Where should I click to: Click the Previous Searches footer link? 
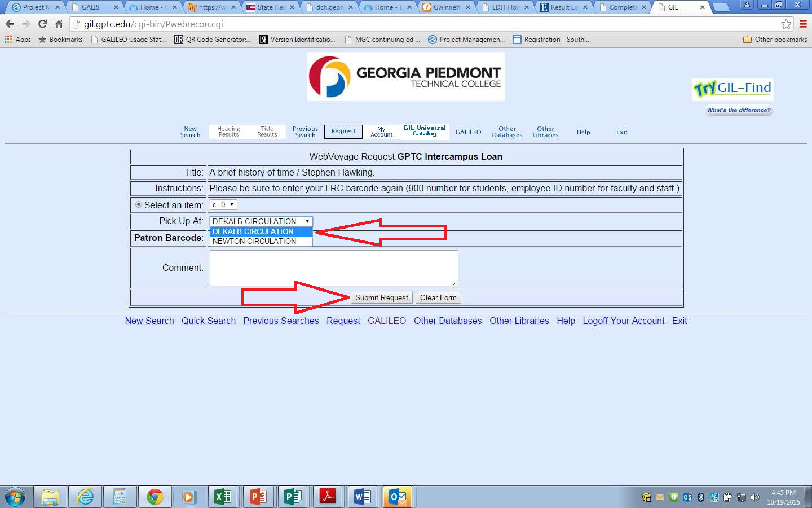tap(281, 321)
